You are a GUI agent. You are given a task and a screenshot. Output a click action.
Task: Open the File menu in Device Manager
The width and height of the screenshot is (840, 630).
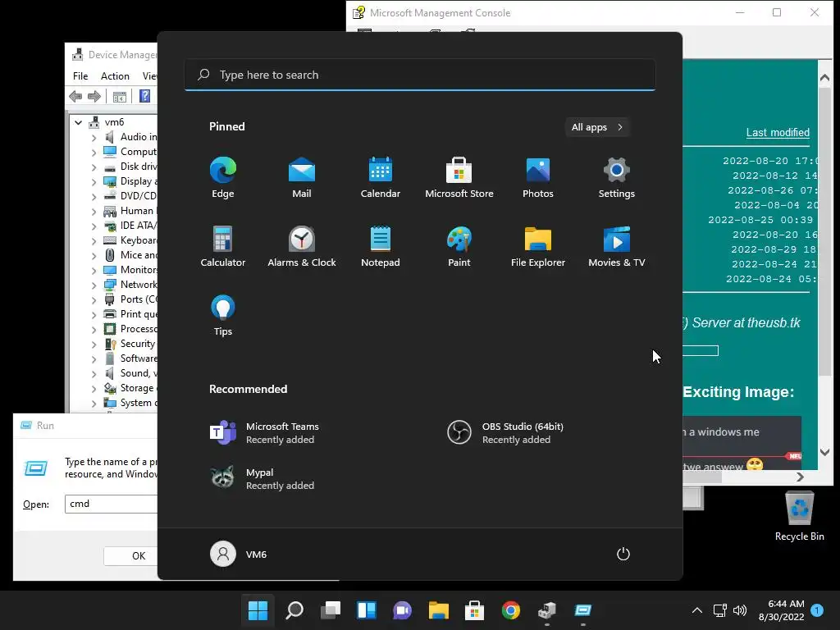[x=80, y=76]
